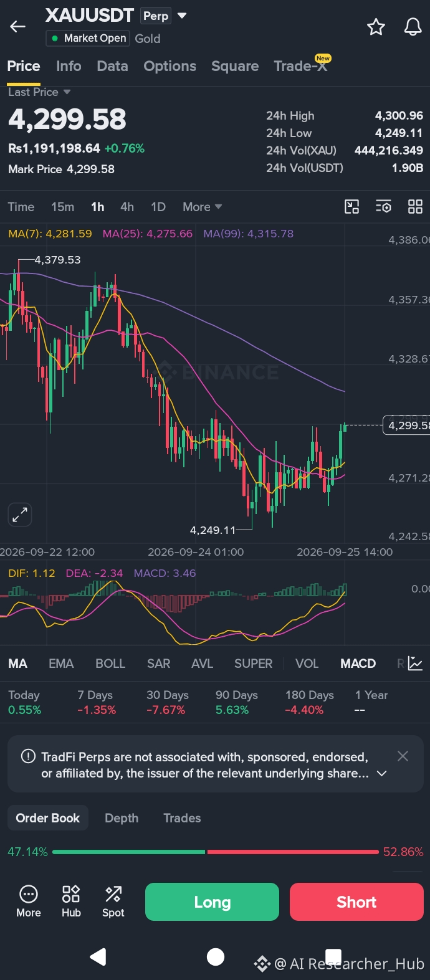Add XAUUSDT to favorites with star icon
The height and width of the screenshot is (980, 430).
pyautogui.click(x=376, y=27)
